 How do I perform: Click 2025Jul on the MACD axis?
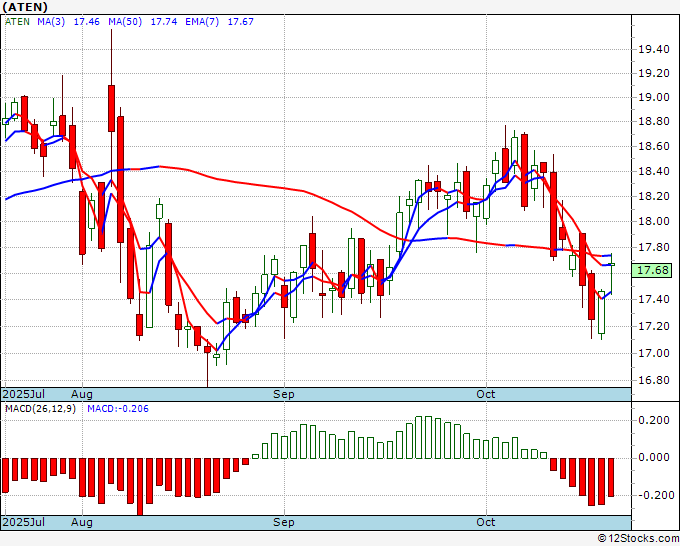[x=24, y=522]
